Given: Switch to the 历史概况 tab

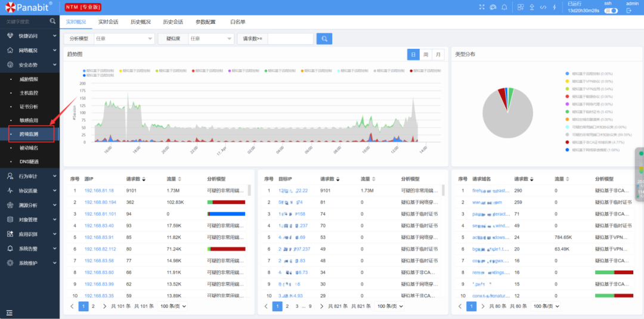Looking at the screenshot, I should point(141,21).
